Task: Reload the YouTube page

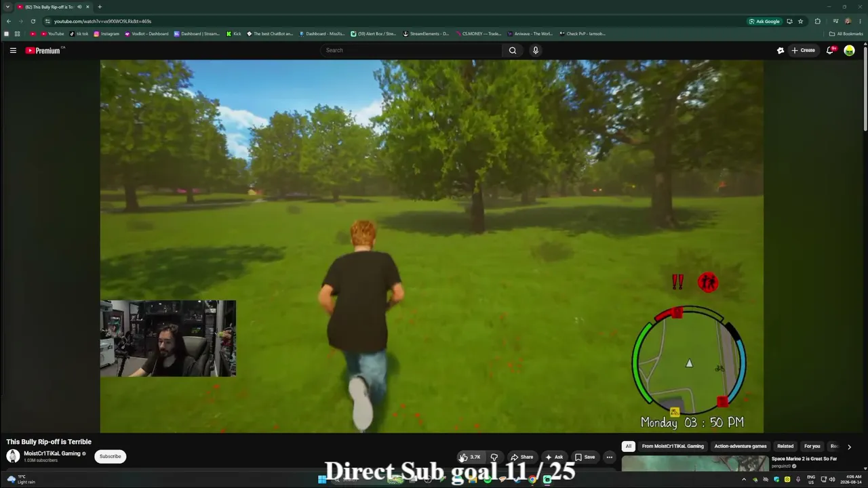Action: [x=33, y=21]
